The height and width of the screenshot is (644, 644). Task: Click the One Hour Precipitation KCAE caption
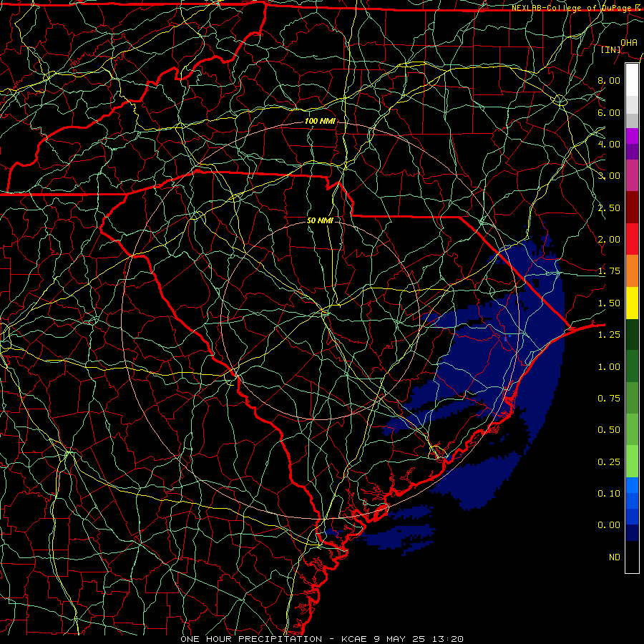click(322, 639)
